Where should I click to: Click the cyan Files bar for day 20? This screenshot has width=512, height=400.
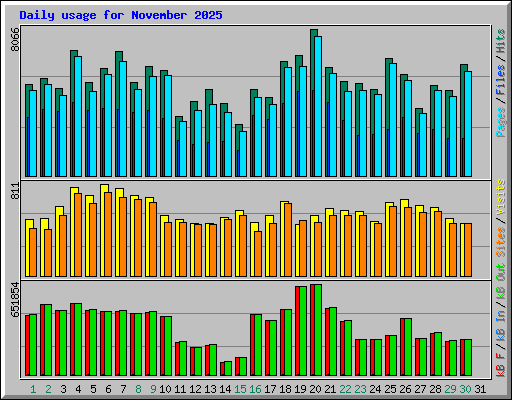click(318, 106)
